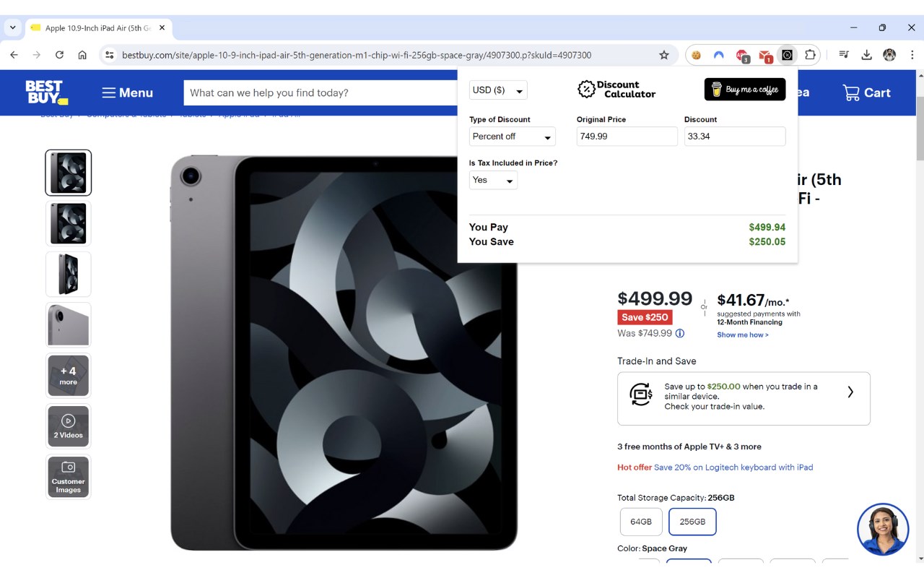
Task: Switch to the Apple iPad Air browser tab
Action: tap(97, 28)
